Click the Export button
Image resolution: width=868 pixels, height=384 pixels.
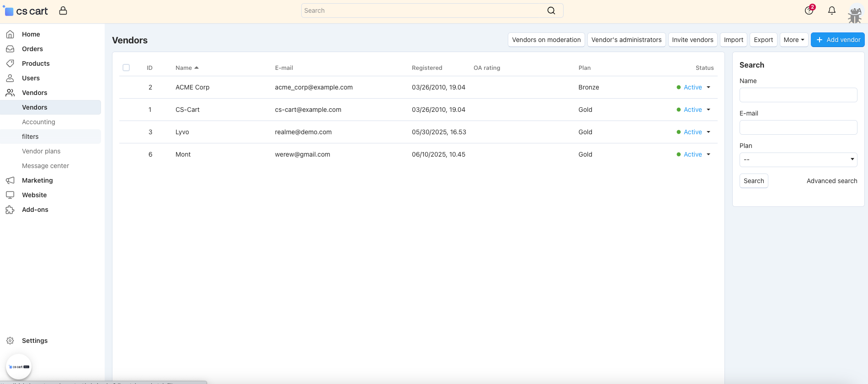pos(763,40)
